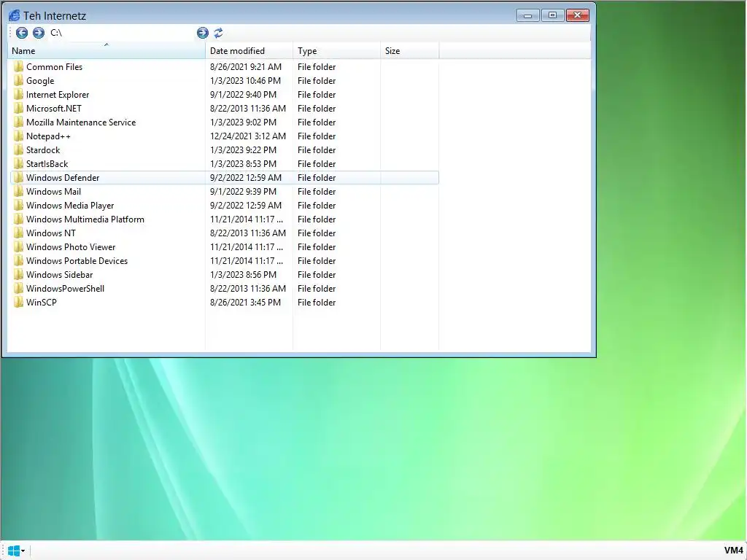The height and width of the screenshot is (560, 747).
Task: Click the date 8/26/2021 3:45 PM
Action: point(245,301)
